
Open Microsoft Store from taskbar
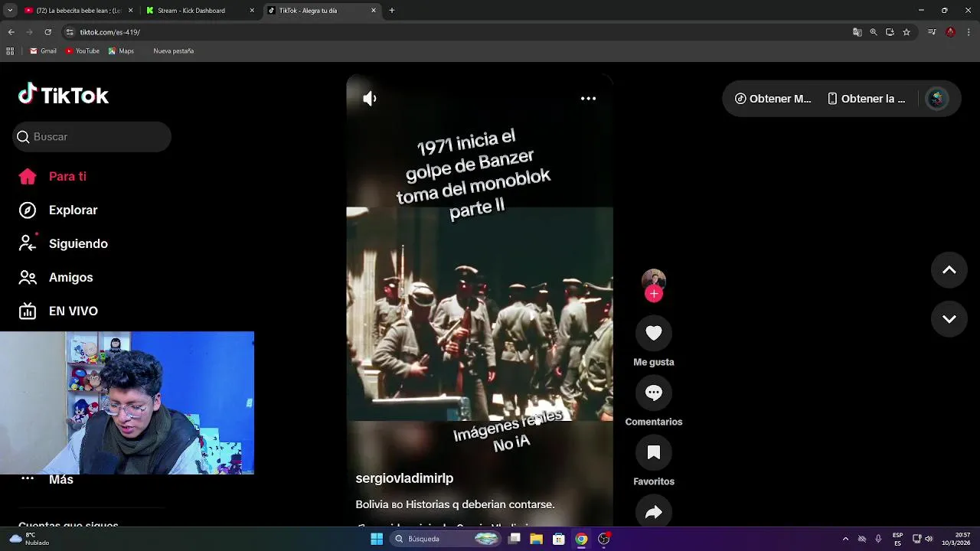pos(559,539)
